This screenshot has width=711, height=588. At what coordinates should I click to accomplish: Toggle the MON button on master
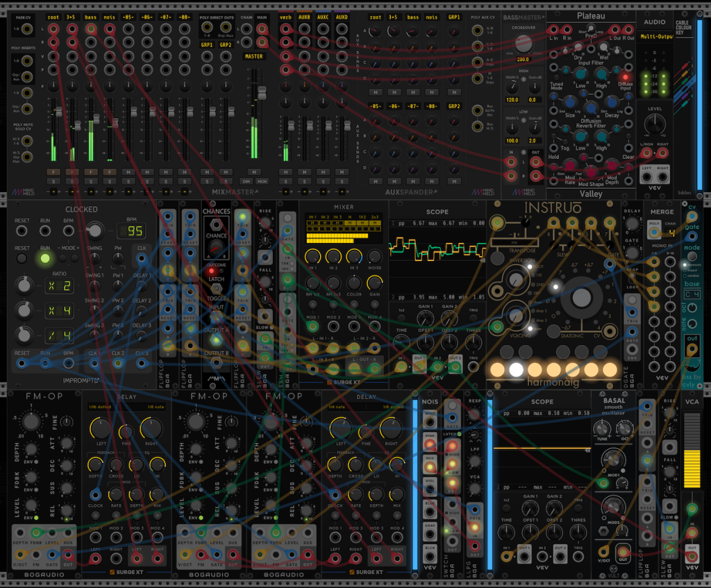(262, 181)
